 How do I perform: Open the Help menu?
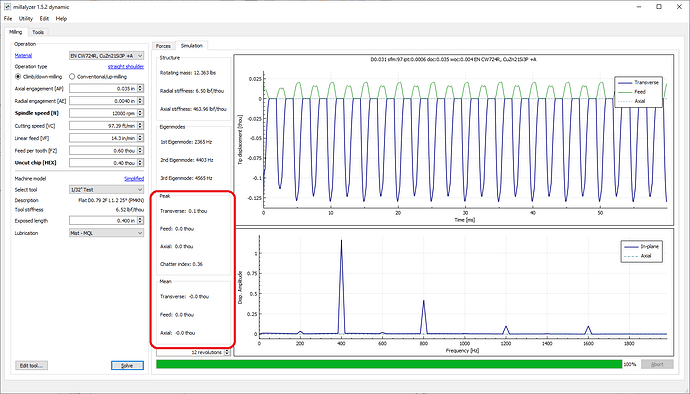coord(61,18)
